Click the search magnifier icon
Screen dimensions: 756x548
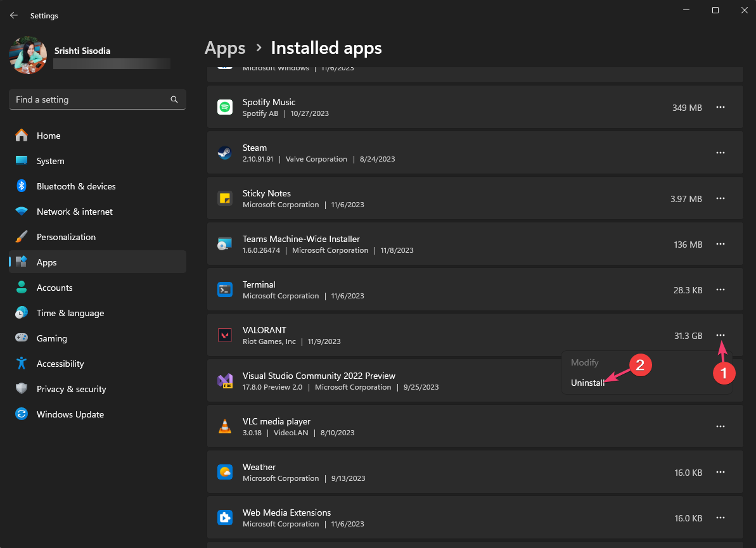[174, 99]
